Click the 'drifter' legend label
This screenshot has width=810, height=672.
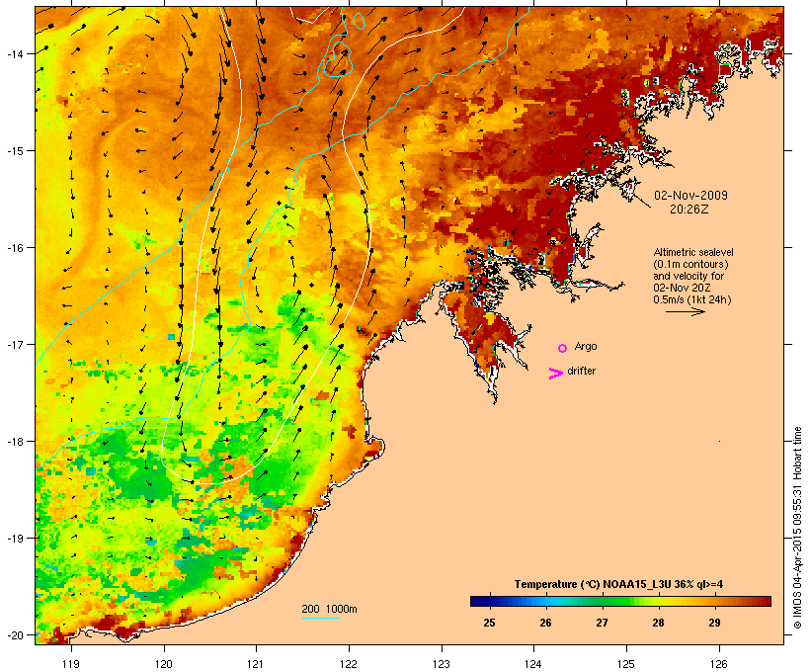(581, 371)
